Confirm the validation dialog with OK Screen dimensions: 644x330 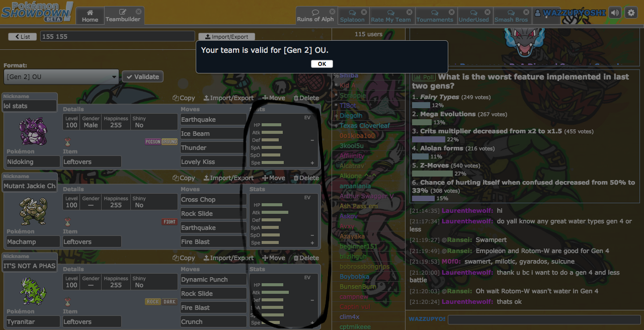pos(322,64)
